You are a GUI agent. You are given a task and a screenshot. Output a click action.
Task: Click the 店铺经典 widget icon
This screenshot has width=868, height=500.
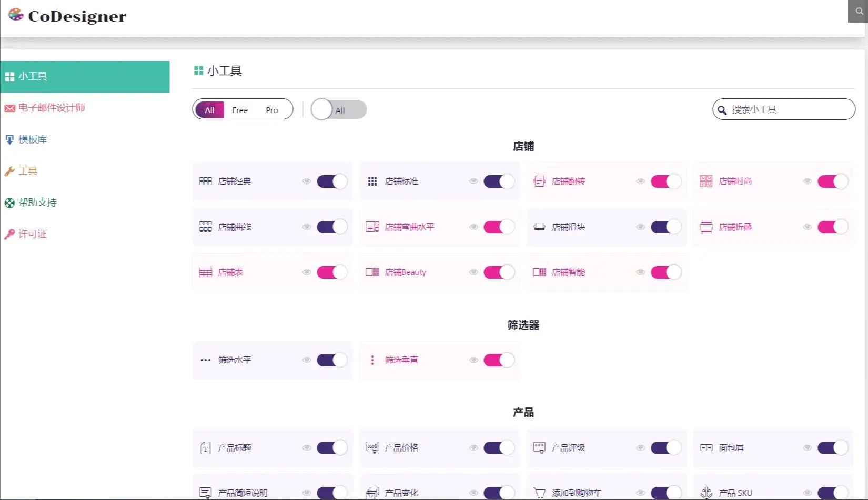pos(205,181)
